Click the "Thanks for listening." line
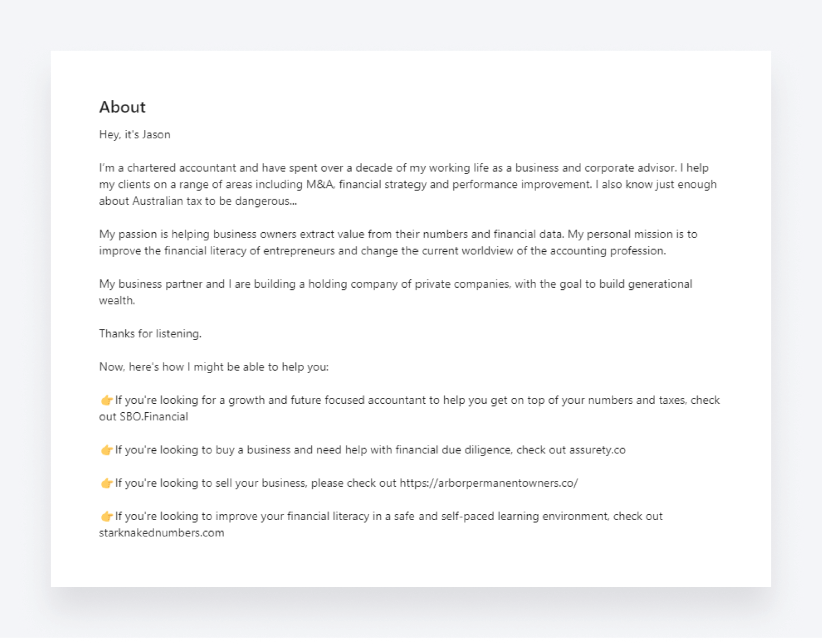This screenshot has height=644, width=822. (150, 334)
